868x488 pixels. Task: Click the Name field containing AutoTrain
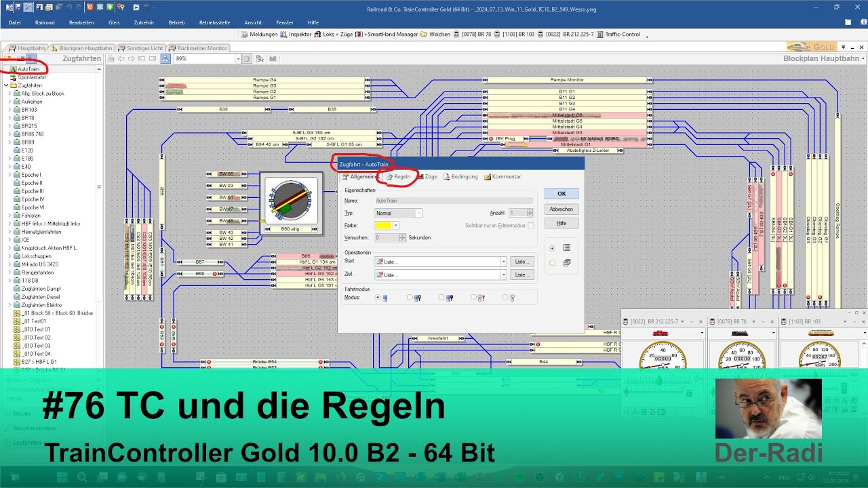pos(454,201)
